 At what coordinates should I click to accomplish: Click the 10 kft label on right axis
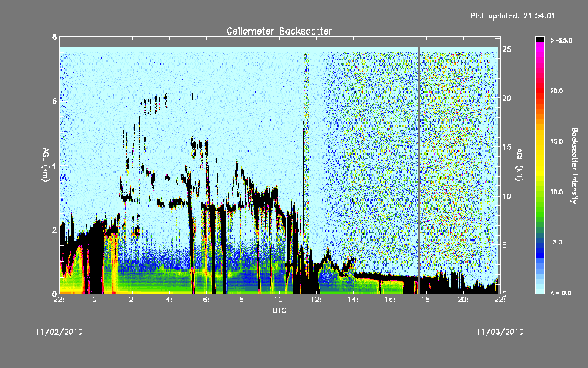click(x=506, y=196)
